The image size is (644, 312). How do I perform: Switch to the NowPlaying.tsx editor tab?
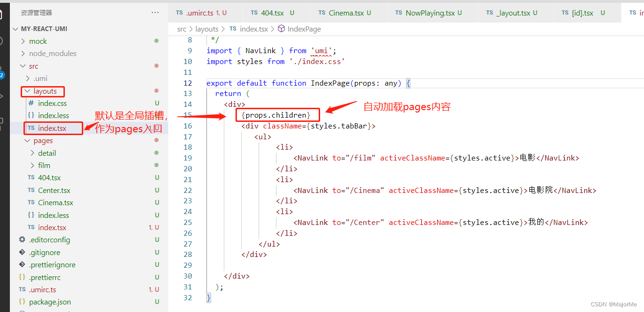coord(432,13)
